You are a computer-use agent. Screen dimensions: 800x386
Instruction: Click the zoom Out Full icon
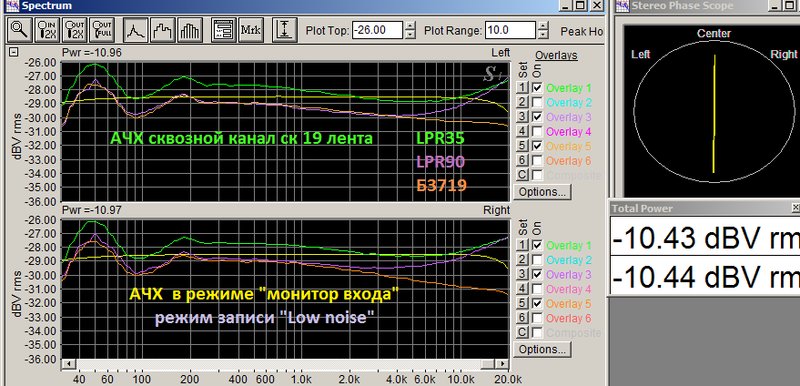click(x=102, y=30)
